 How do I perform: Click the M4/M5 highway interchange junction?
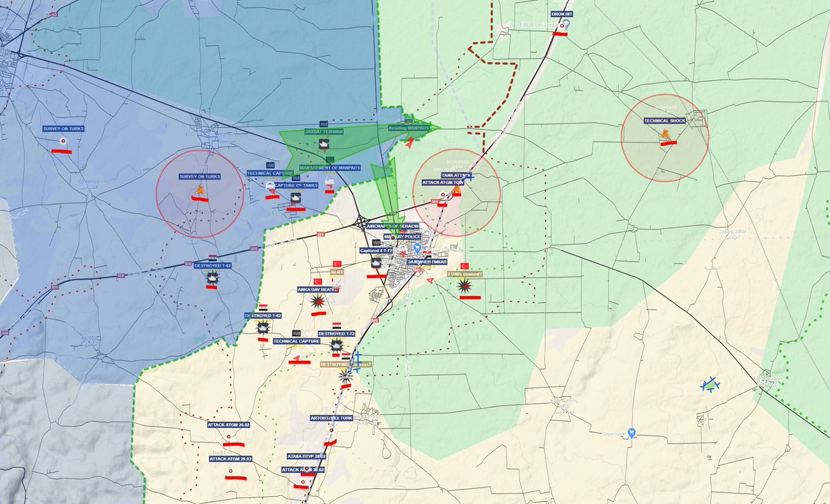[x=362, y=223]
